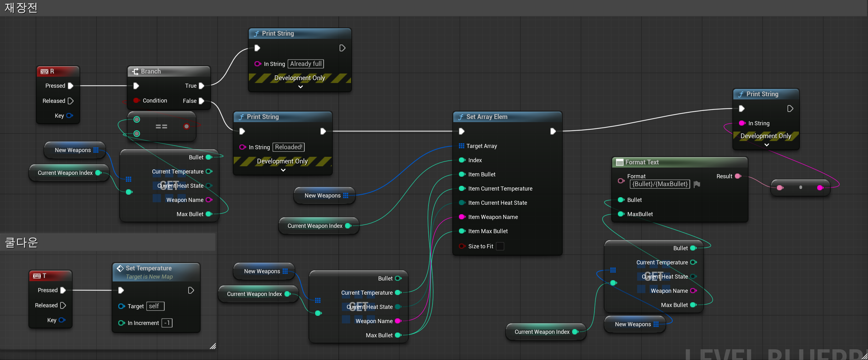
Task: Click the In Increment value field
Action: point(167,323)
